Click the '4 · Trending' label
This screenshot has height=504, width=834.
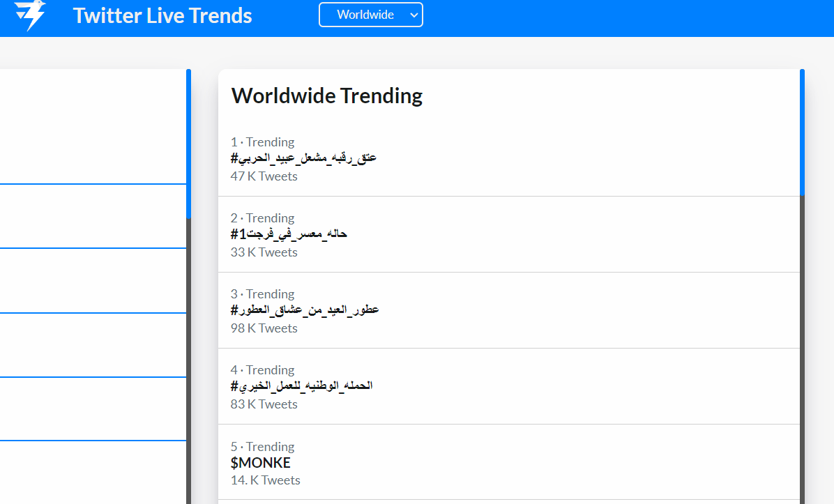click(x=262, y=370)
